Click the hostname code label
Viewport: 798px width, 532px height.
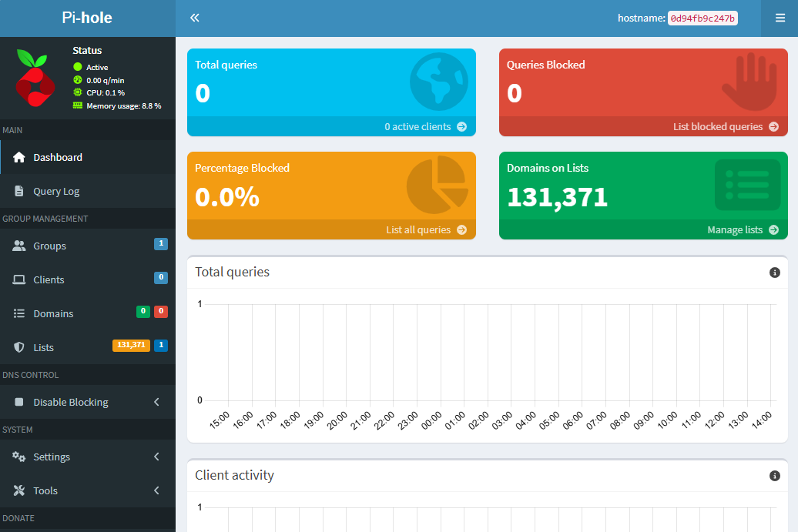click(702, 18)
